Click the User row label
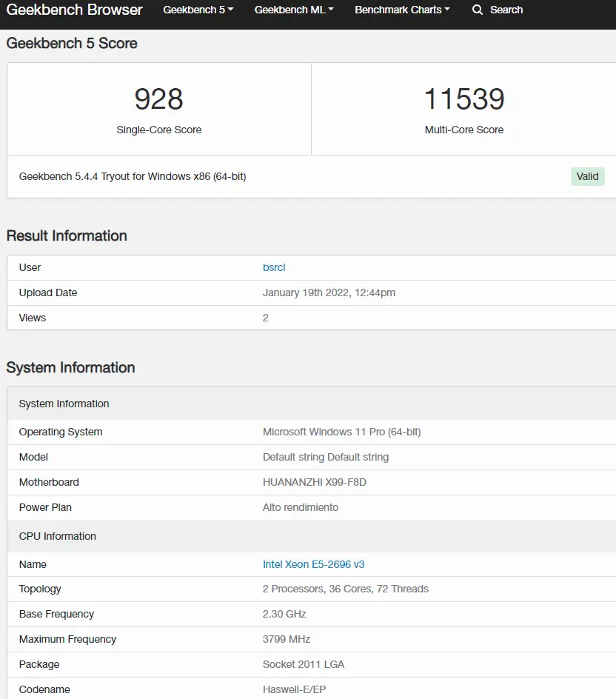The image size is (616, 699). 30,267
